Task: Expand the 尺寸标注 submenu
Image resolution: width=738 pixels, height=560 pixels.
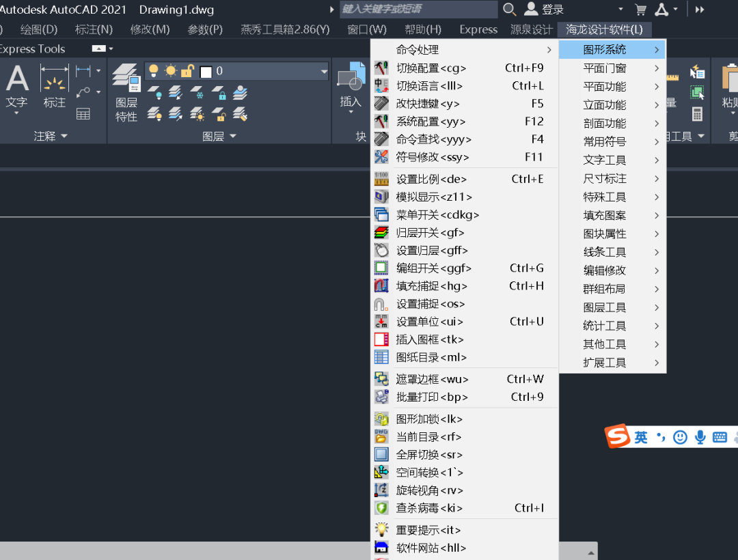Action: [x=612, y=179]
